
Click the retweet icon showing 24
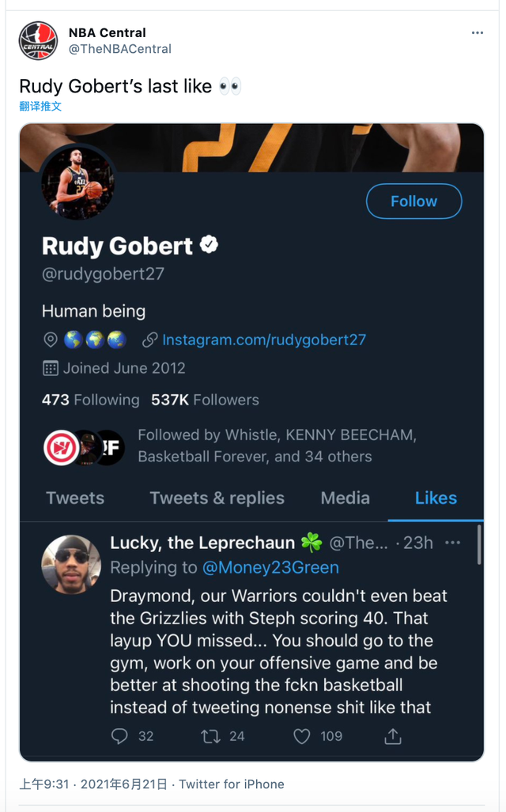click(211, 736)
